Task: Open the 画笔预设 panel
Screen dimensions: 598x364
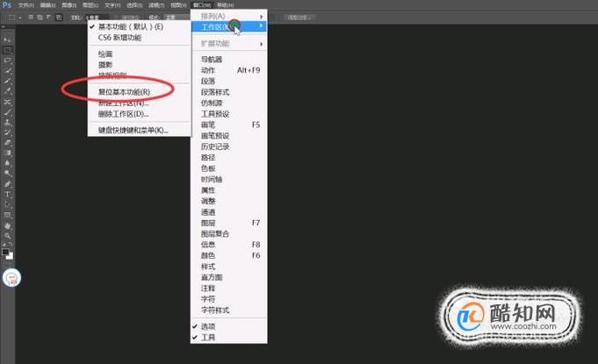Action: (229, 136)
